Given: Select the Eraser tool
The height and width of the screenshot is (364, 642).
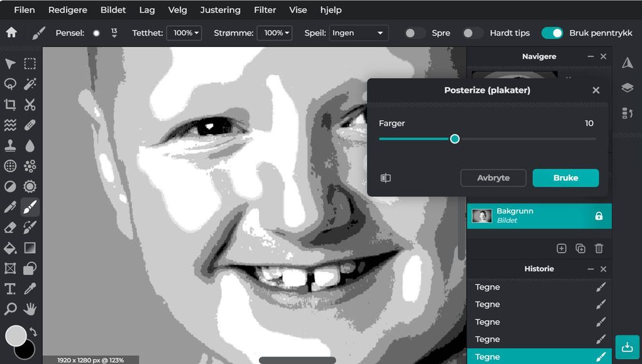Looking at the screenshot, I should tap(10, 227).
